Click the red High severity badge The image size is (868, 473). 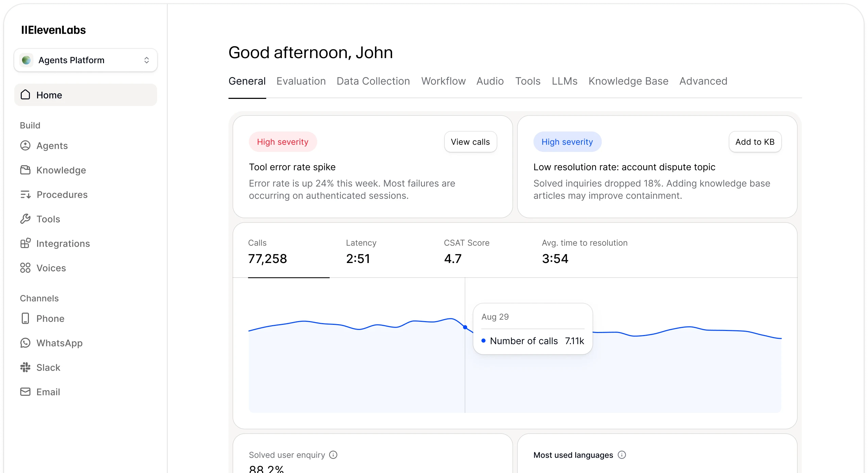283,142
